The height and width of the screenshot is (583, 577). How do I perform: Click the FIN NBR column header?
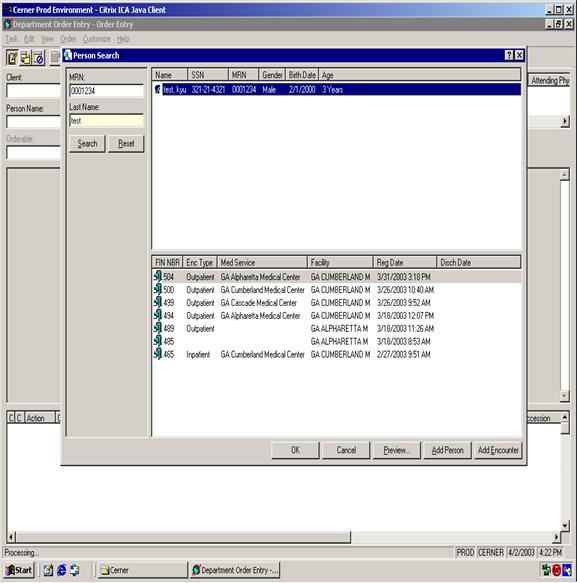coord(167,262)
